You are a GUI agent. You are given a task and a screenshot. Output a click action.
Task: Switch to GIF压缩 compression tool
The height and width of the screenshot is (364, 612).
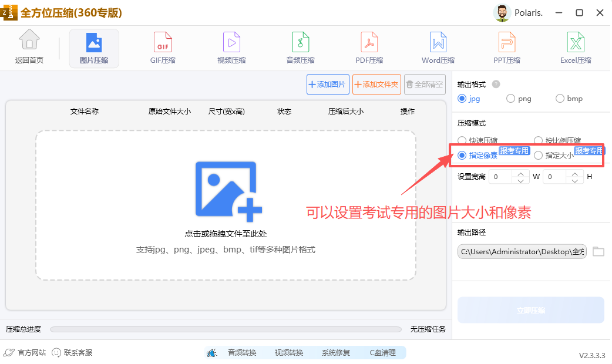coord(162,48)
